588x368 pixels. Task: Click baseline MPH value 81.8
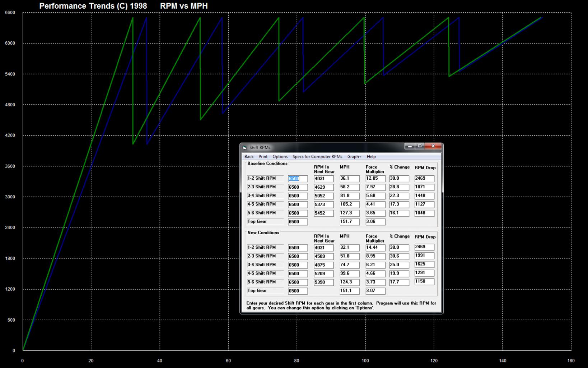tap(350, 196)
